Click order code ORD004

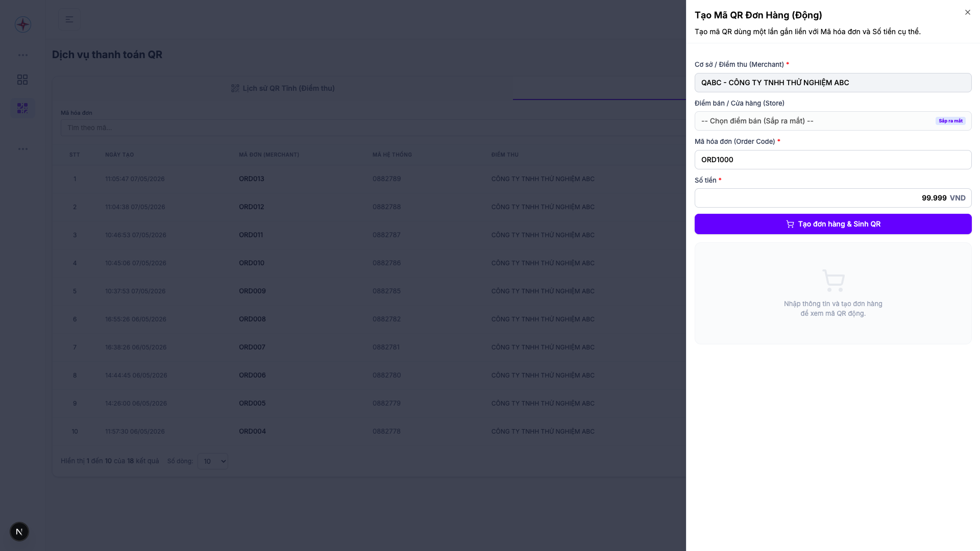tap(252, 431)
